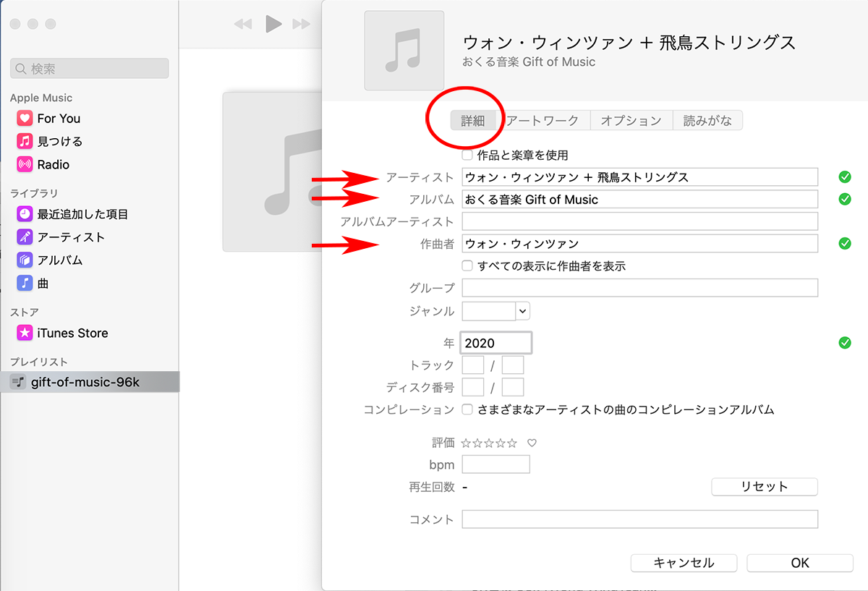
Task: Click the リセット play count button
Action: pos(764,487)
